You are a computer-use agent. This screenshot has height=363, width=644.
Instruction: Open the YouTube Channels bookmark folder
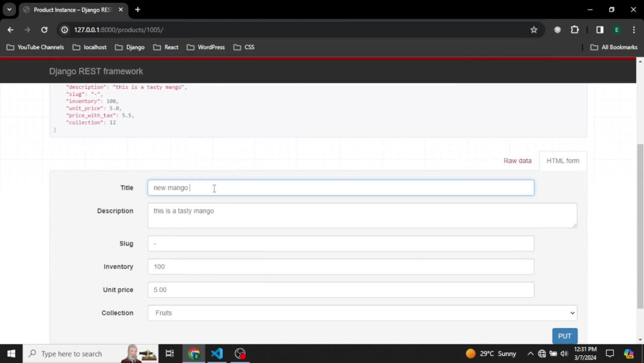[35, 47]
